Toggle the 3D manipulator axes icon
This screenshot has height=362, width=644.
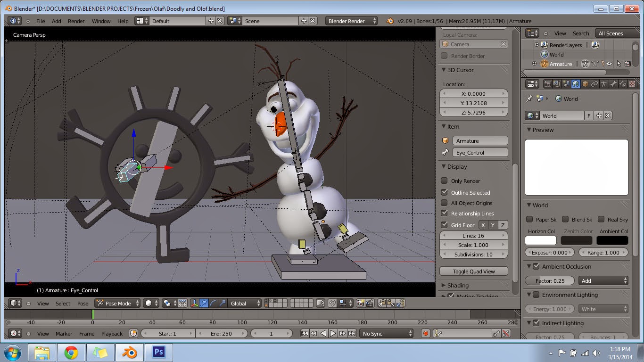194,303
